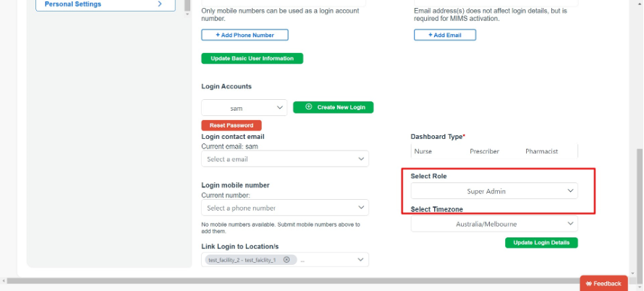
Task: Choose the Prescriber dashboard type
Action: [x=484, y=151]
